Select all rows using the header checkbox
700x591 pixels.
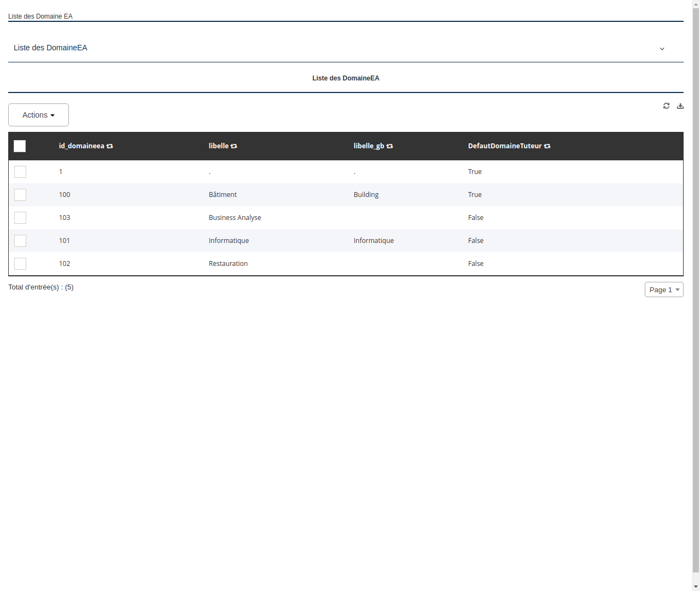[x=20, y=146]
